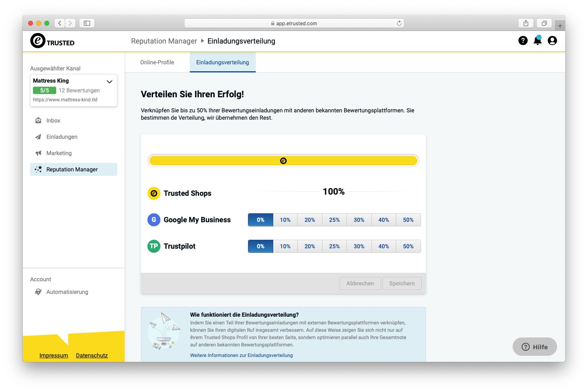Toggle the Safari sidebar button
Viewport: 588px width, 392px height.
87,23
